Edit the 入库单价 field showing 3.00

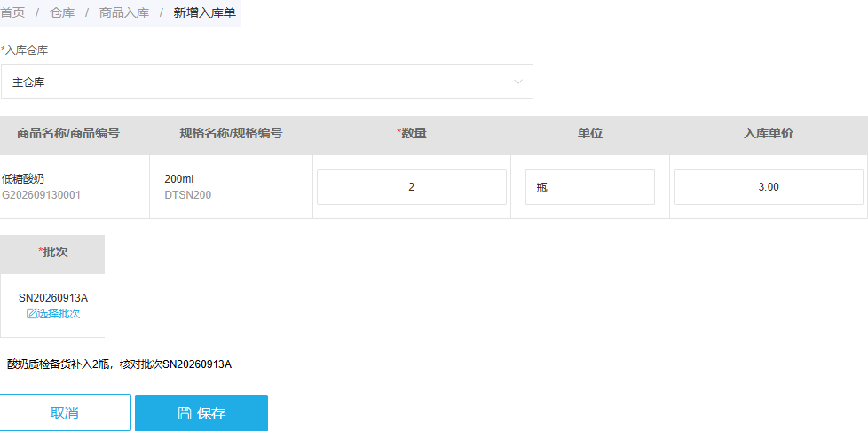(769, 187)
